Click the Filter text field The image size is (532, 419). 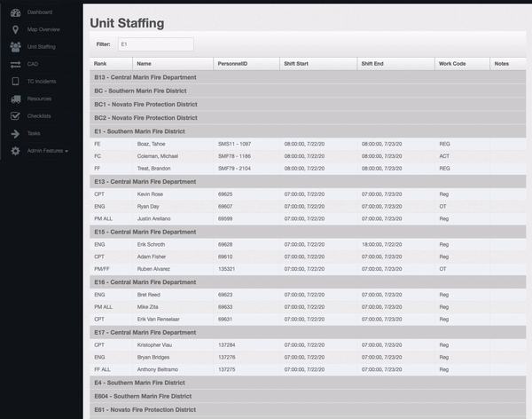click(154, 43)
